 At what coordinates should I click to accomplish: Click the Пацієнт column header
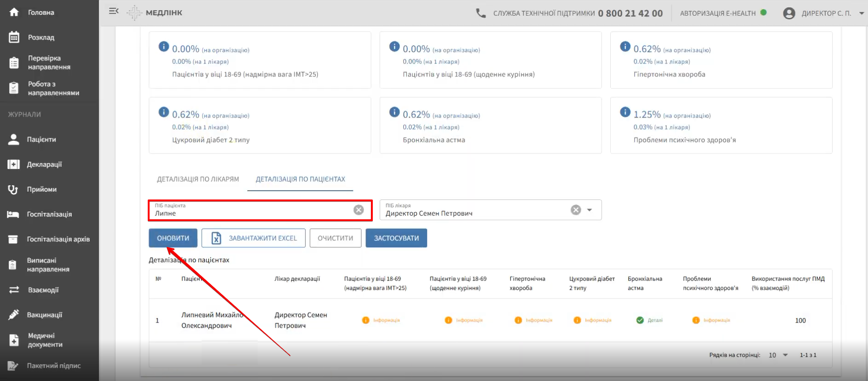point(191,279)
